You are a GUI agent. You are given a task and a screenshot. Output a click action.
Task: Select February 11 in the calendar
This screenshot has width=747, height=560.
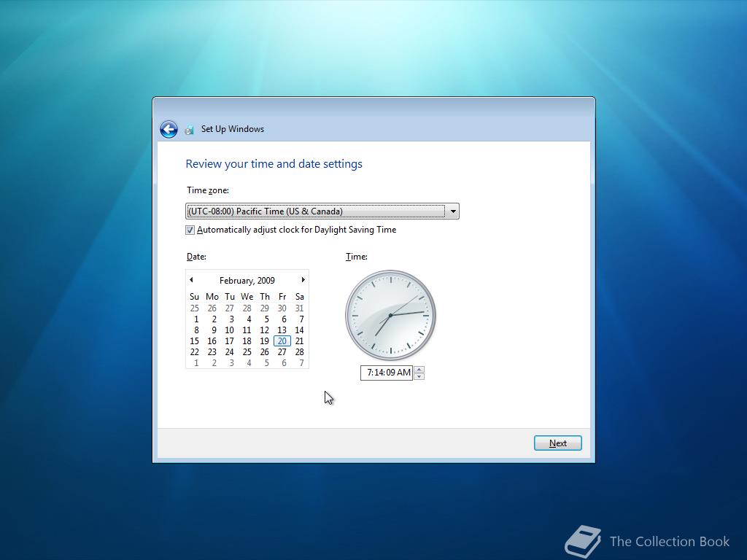click(247, 330)
